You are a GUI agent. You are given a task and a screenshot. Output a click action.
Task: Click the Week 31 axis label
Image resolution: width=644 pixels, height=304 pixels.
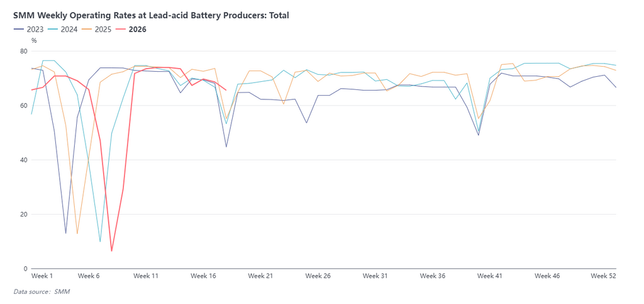(375, 276)
